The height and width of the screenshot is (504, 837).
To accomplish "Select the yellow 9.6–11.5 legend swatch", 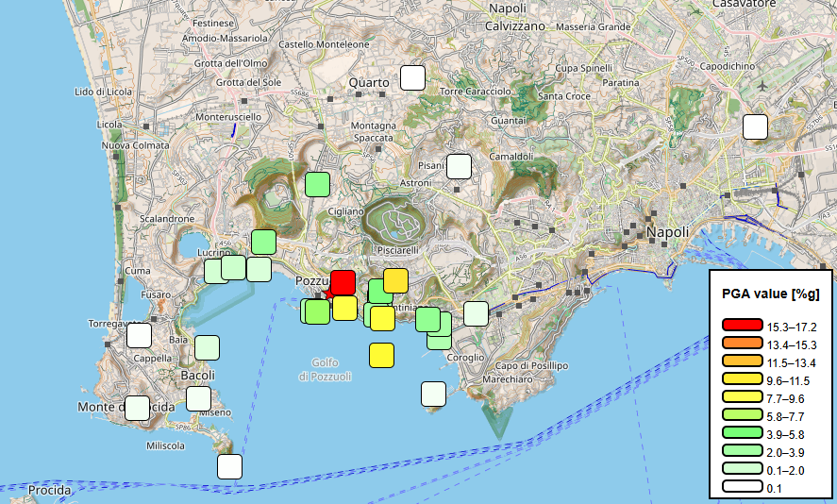I will [x=743, y=378].
